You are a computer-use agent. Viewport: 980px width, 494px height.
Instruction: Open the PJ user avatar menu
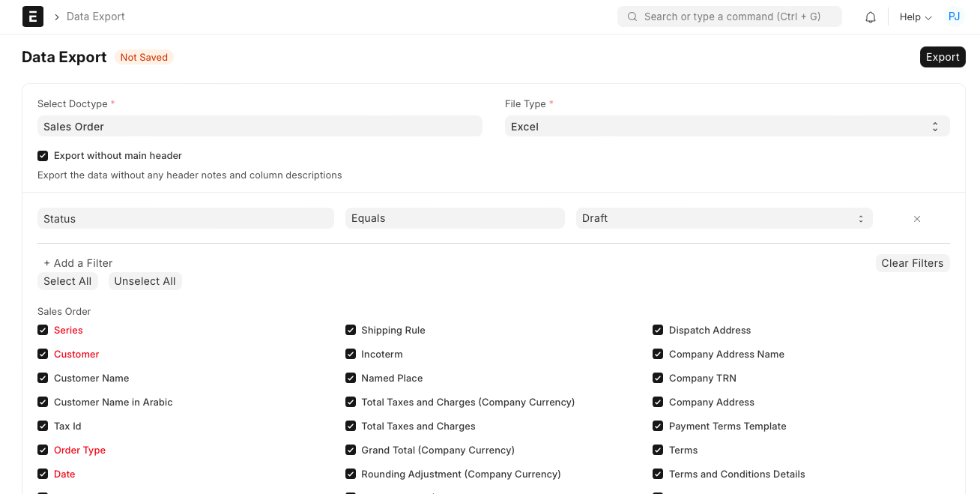pos(954,16)
